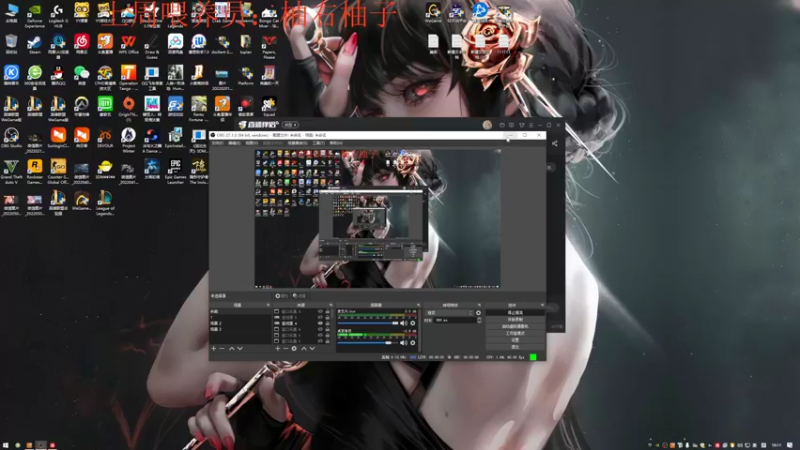Open Baidu Netdisk desktop icon
800x450 pixels.
[x=176, y=45]
